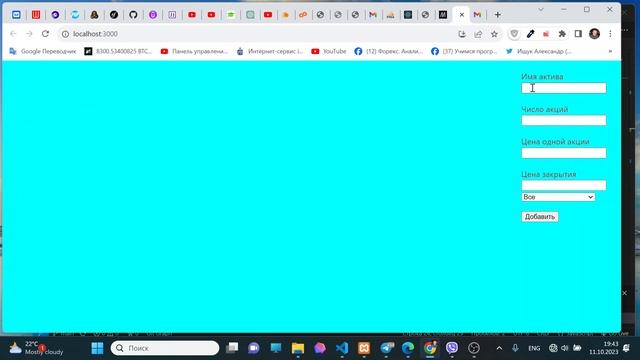Open the Ищук Александр Twitter bookmark
Screen dimensions: 640x360
pyautogui.click(x=539, y=51)
